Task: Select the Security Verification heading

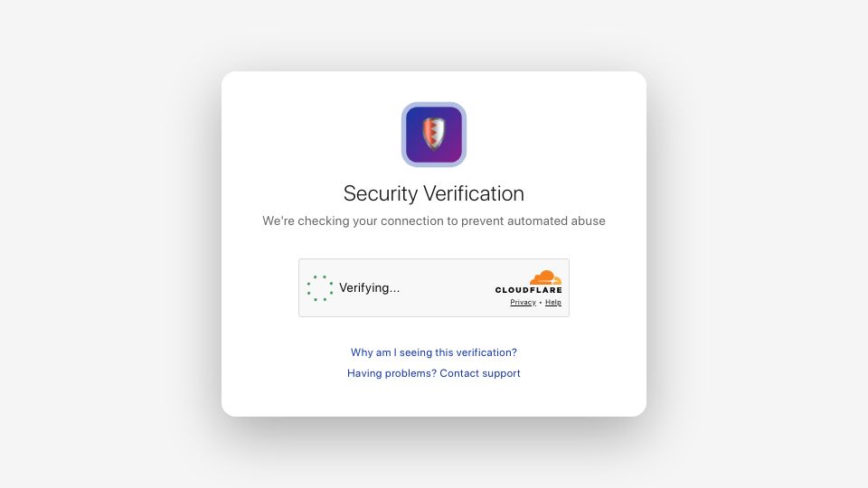Action: [433, 193]
